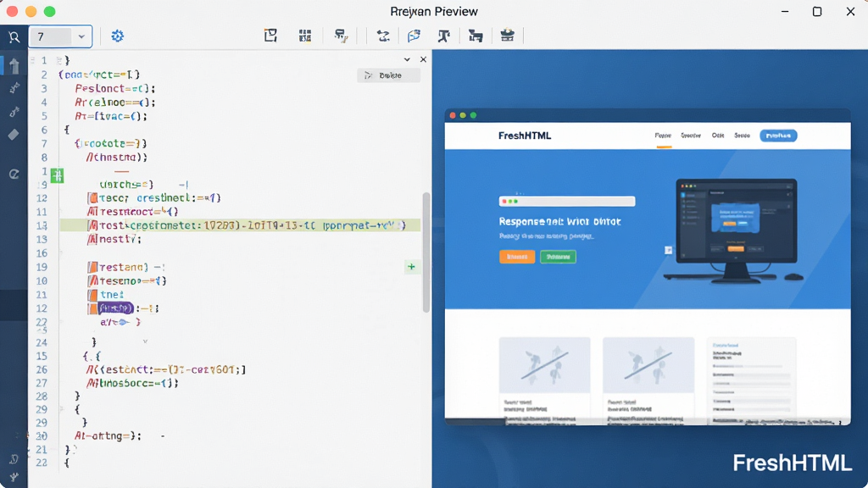Click the diamond tag icon in the sidebar
Image resolution: width=868 pixels, height=488 pixels.
point(14,135)
